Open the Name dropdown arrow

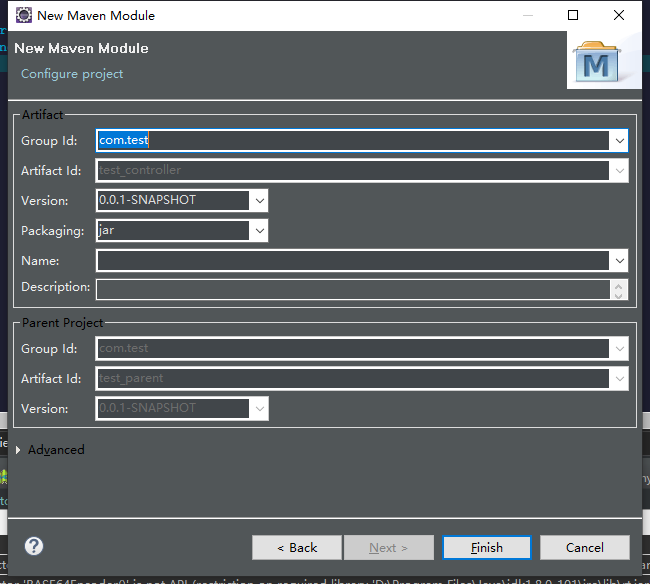pos(619,261)
